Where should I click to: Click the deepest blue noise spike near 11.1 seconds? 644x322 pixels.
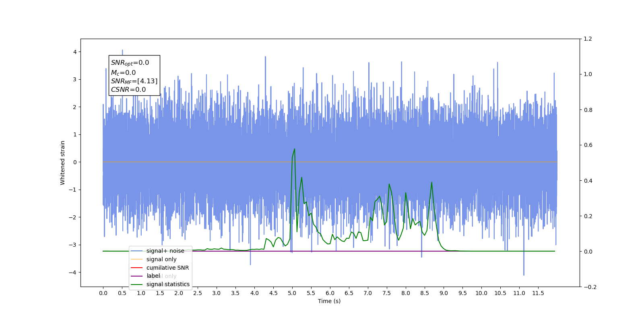point(524,275)
